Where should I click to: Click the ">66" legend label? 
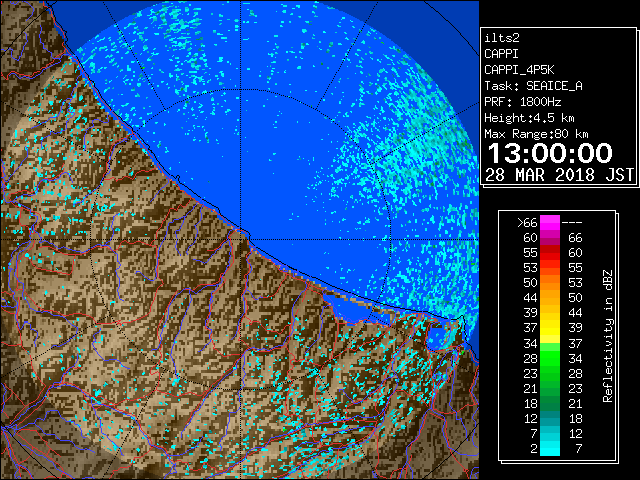tap(527, 223)
